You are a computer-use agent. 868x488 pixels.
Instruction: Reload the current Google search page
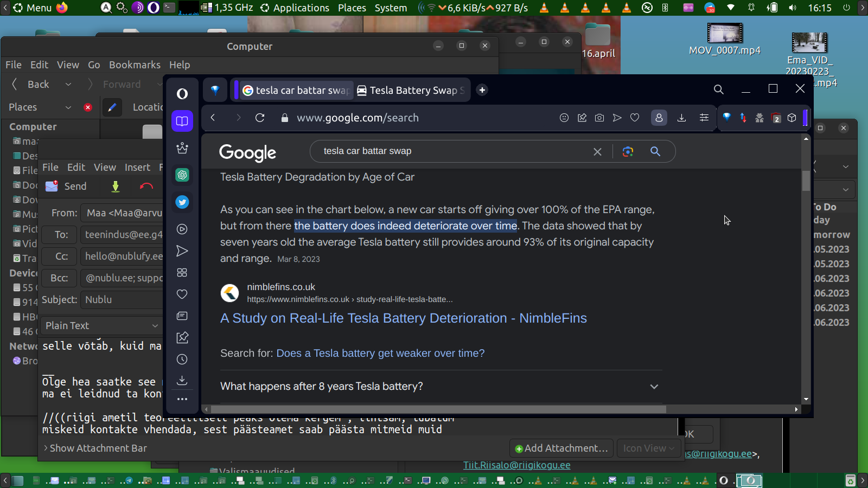click(x=260, y=118)
